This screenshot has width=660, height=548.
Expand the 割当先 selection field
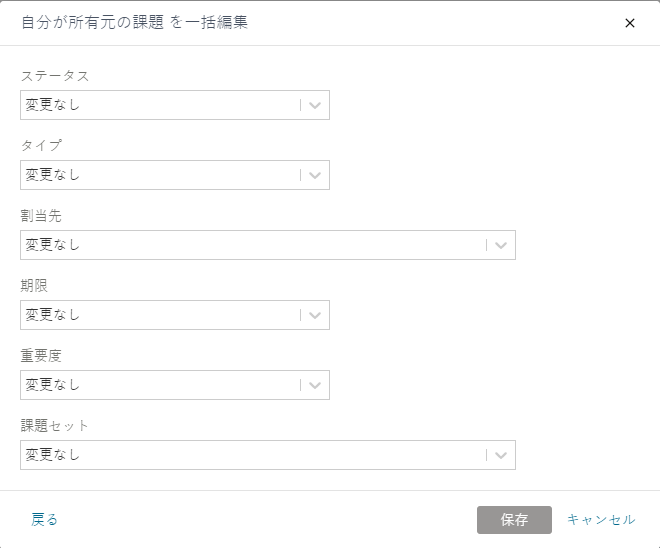tap(268, 245)
